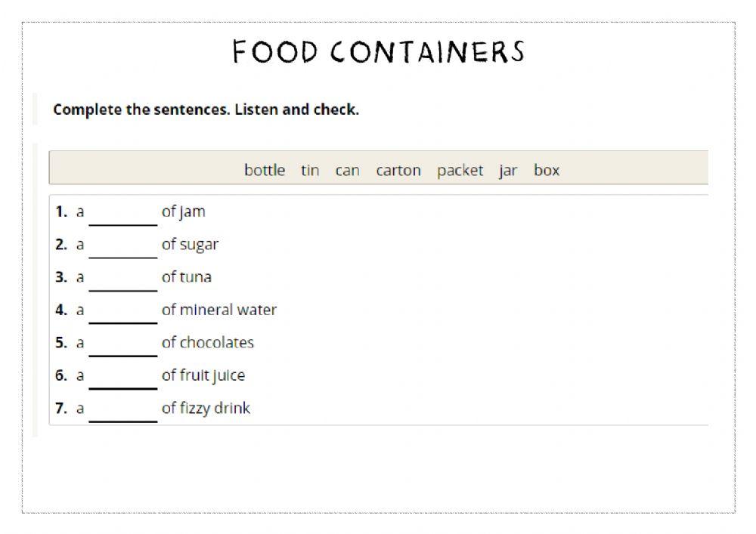Select the word "box" in word bank
This screenshot has height=534, width=756.
tap(547, 170)
